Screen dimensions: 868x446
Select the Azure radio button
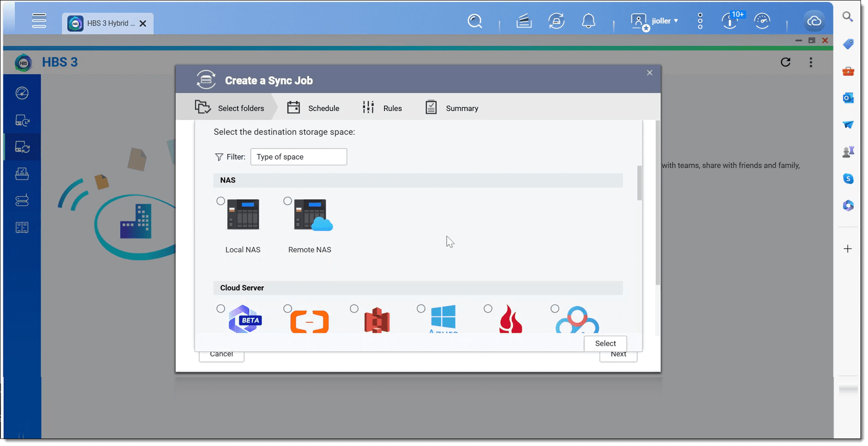point(421,308)
